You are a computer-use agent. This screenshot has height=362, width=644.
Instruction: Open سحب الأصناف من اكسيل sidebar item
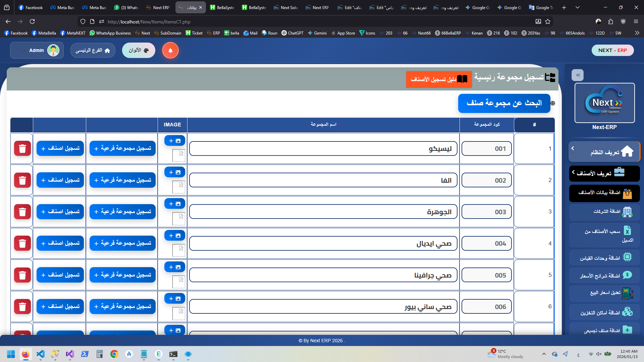(604, 235)
